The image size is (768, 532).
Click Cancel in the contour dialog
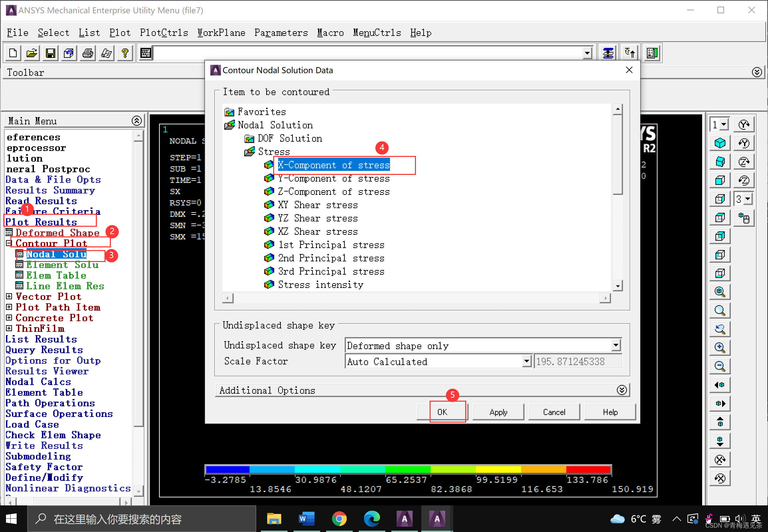pyautogui.click(x=554, y=412)
